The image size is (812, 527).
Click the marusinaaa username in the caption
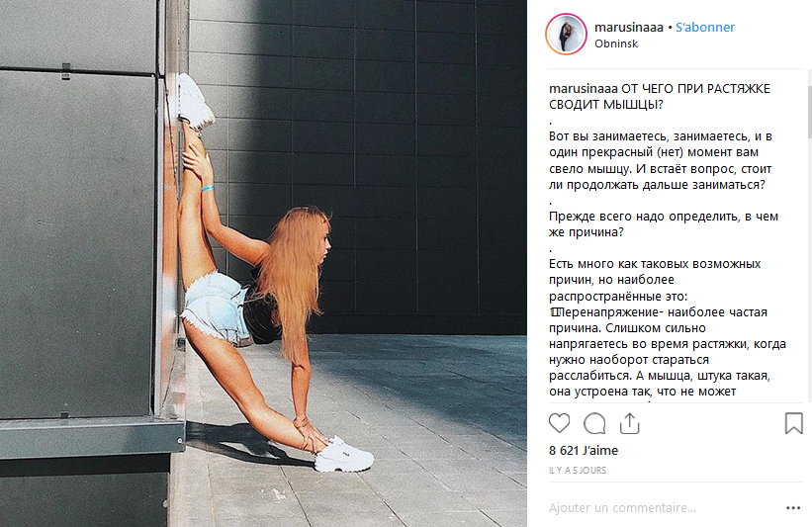point(584,89)
